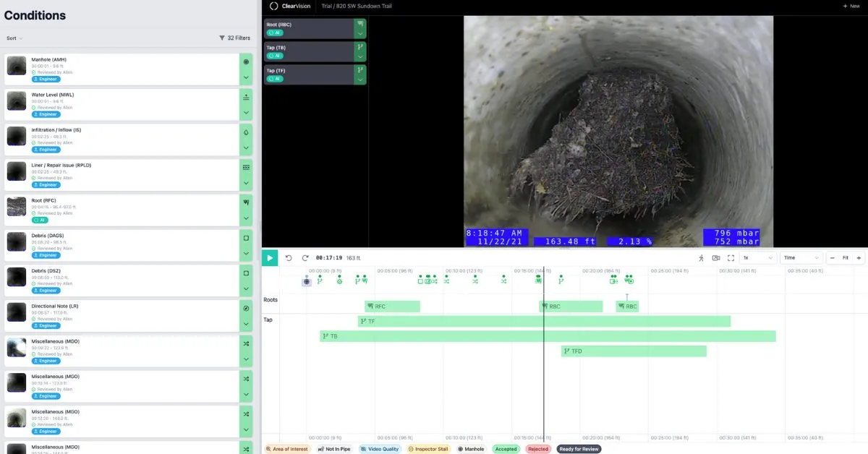Click the TB tap segment on timeline

[548, 336]
